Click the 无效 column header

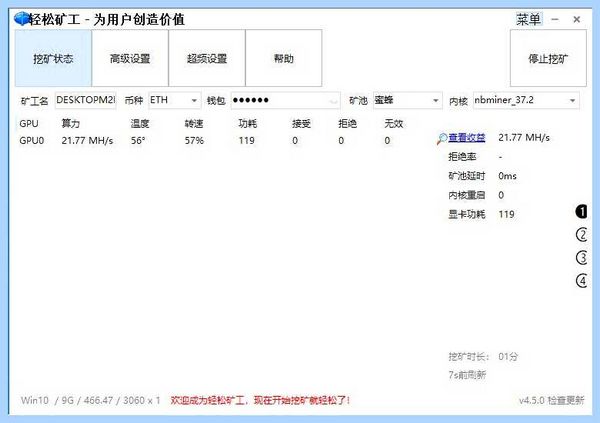point(393,124)
